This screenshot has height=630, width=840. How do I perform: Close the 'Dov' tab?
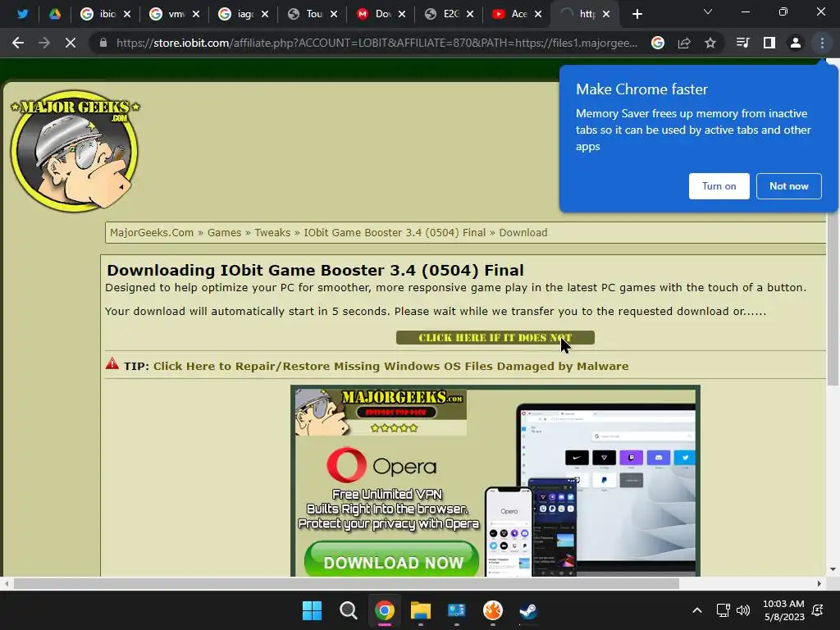402,14
